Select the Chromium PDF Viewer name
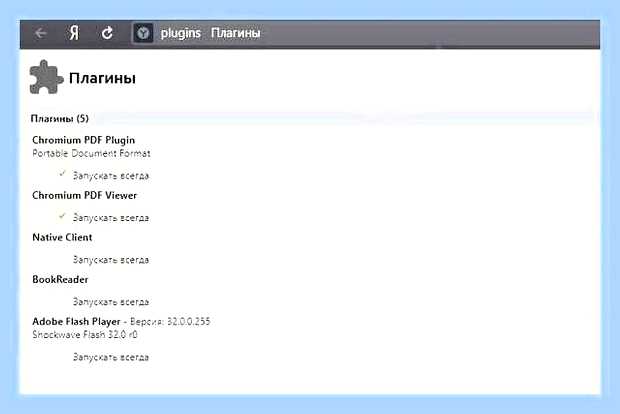The width and height of the screenshot is (620, 414). click(x=85, y=195)
